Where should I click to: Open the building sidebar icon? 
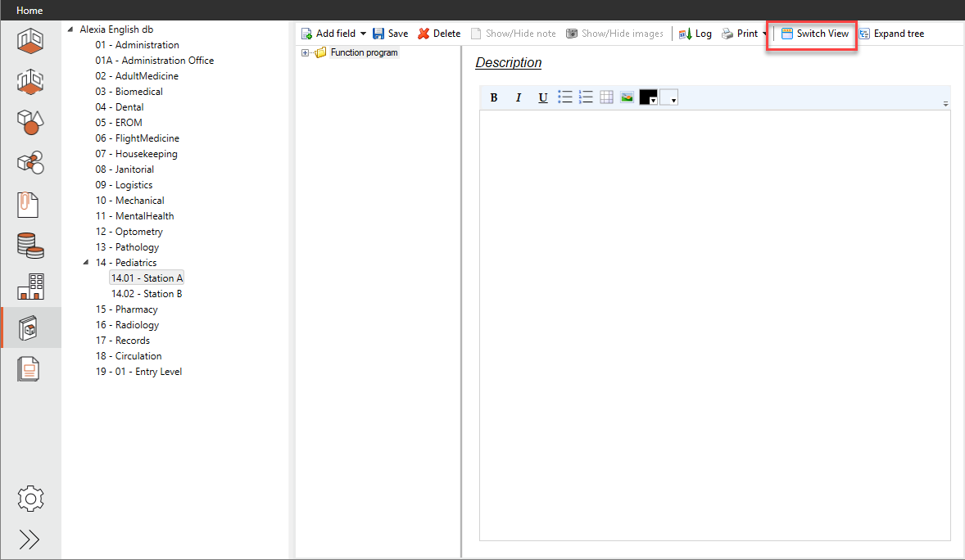(x=30, y=287)
